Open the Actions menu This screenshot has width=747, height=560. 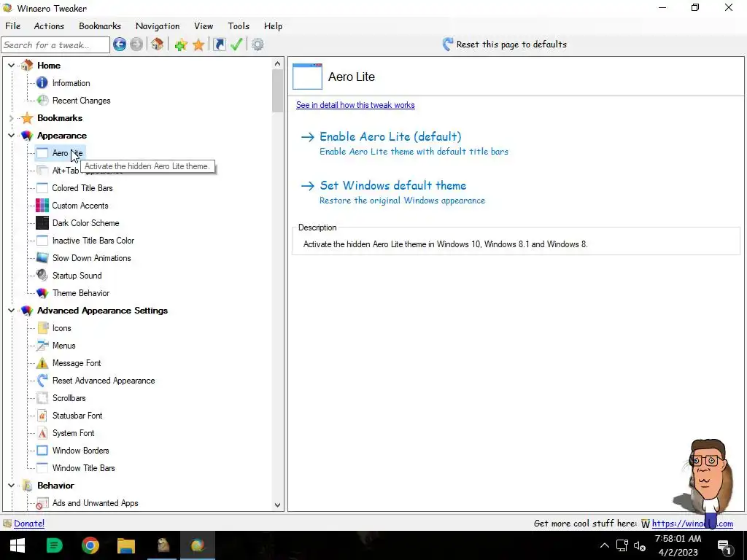[x=49, y=26]
